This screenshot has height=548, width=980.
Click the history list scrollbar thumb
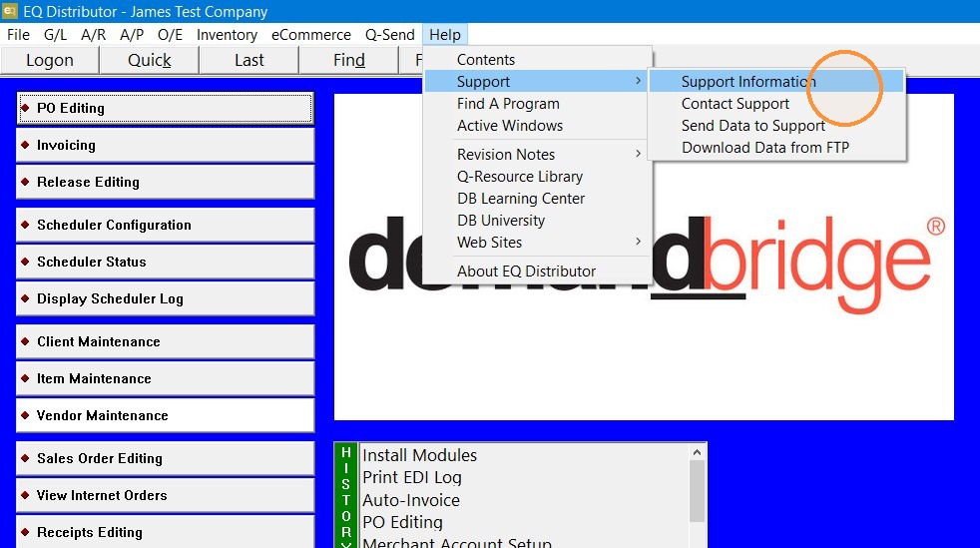pos(697,491)
